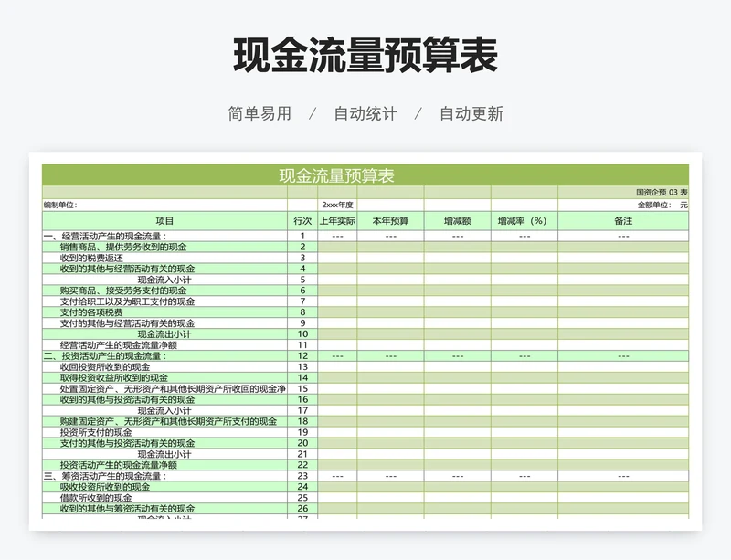The image size is (731, 560).
Task: Click the 编制单位: cell
Action: [x=164, y=205]
